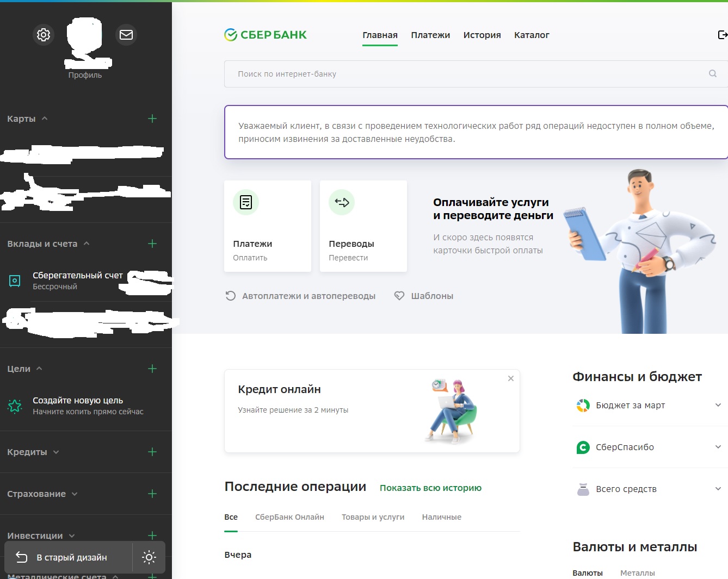Collapse the Цели section

(39, 369)
